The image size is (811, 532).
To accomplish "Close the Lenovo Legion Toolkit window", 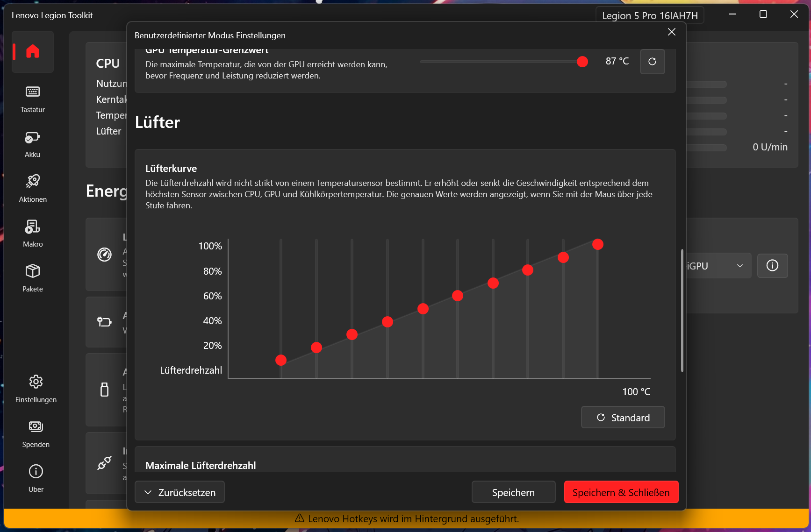I will [x=794, y=14].
